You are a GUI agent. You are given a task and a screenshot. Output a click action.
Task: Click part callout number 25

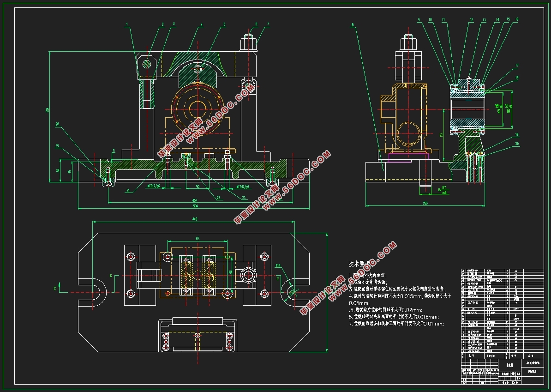coord(57,145)
